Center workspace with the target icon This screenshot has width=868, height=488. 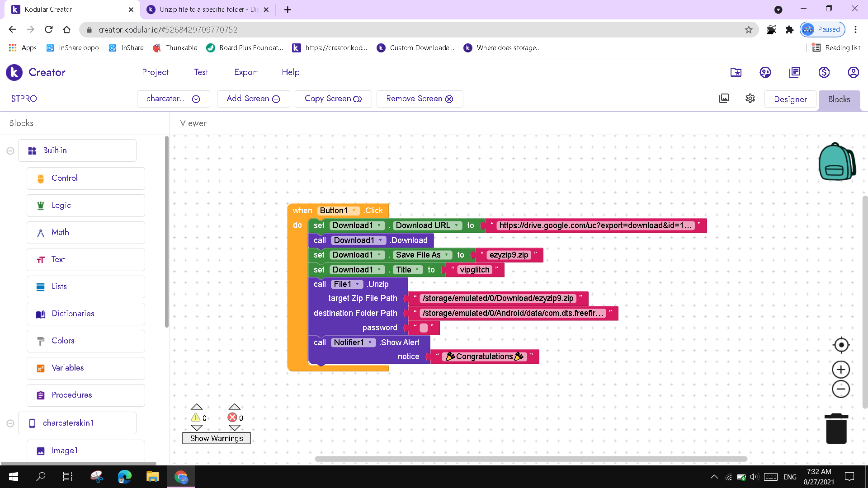click(841, 345)
